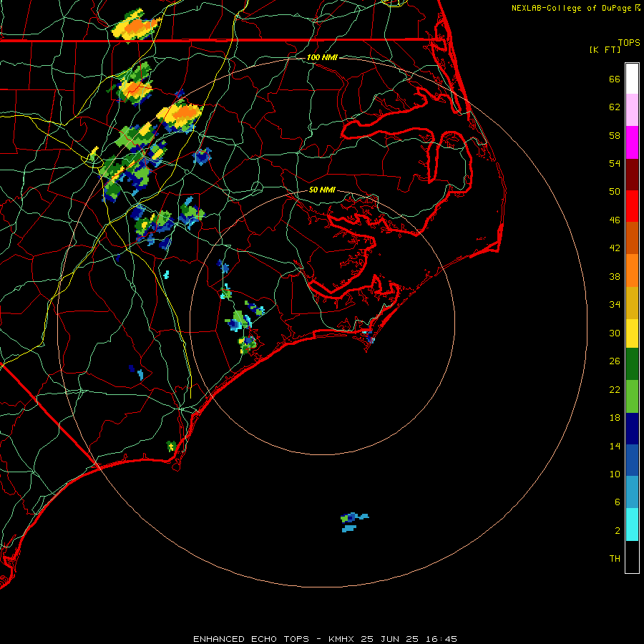
Task: Select the "38" legend value
Action: click(615, 276)
